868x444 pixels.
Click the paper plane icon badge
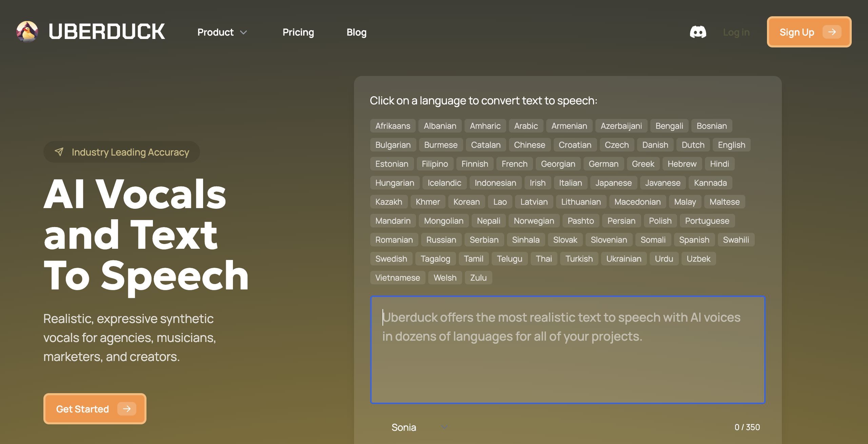(x=59, y=152)
